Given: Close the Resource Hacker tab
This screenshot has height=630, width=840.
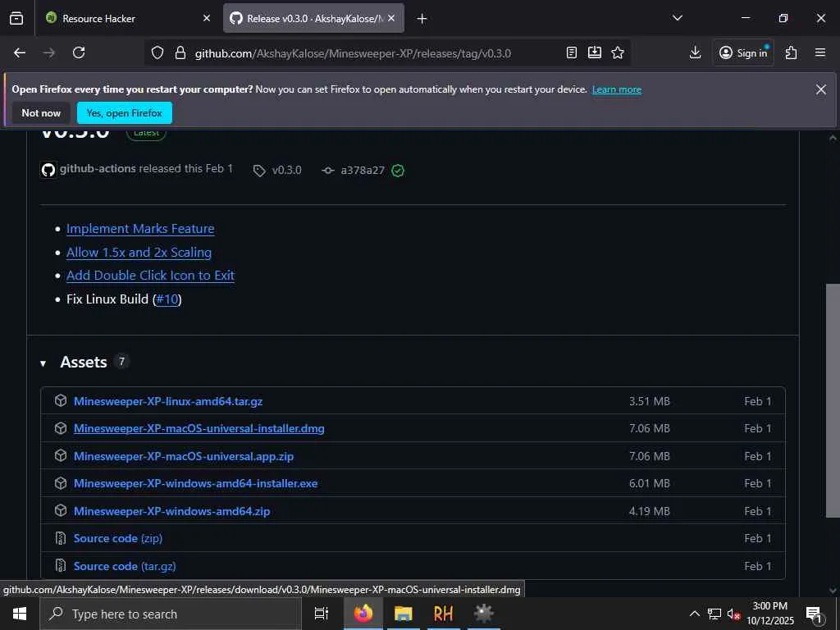Looking at the screenshot, I should point(206,19).
